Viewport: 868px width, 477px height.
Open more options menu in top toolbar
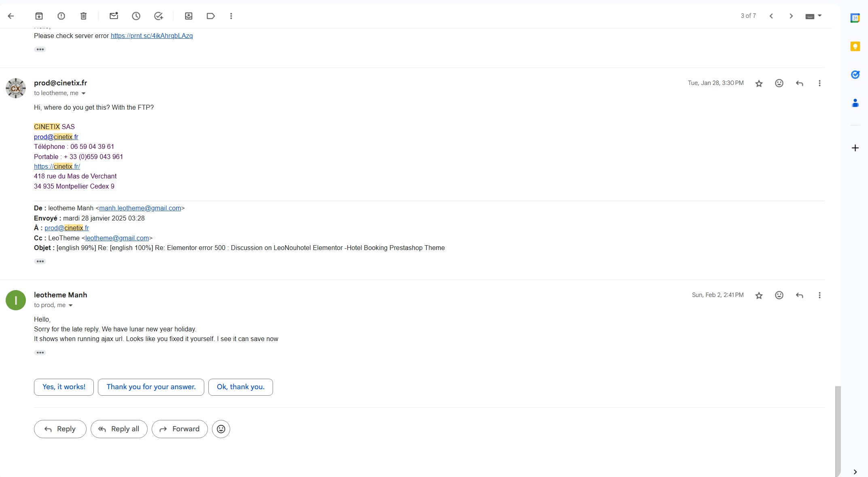tap(231, 16)
